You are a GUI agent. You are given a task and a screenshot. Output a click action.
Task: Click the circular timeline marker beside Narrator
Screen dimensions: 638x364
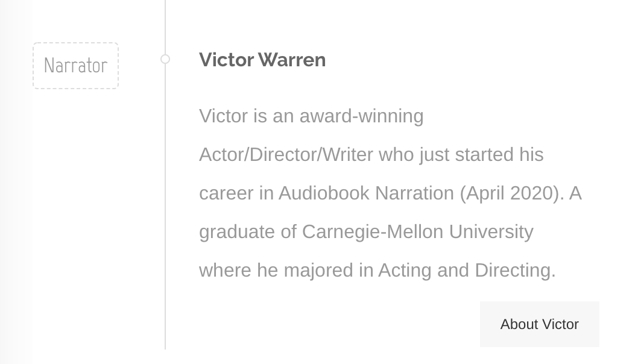[x=165, y=59]
